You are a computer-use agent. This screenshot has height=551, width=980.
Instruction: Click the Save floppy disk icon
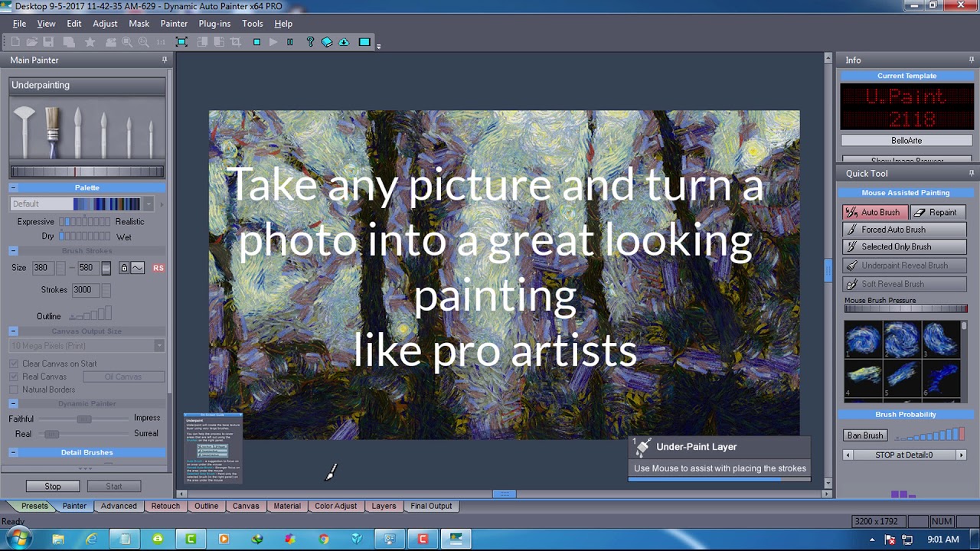click(x=48, y=42)
